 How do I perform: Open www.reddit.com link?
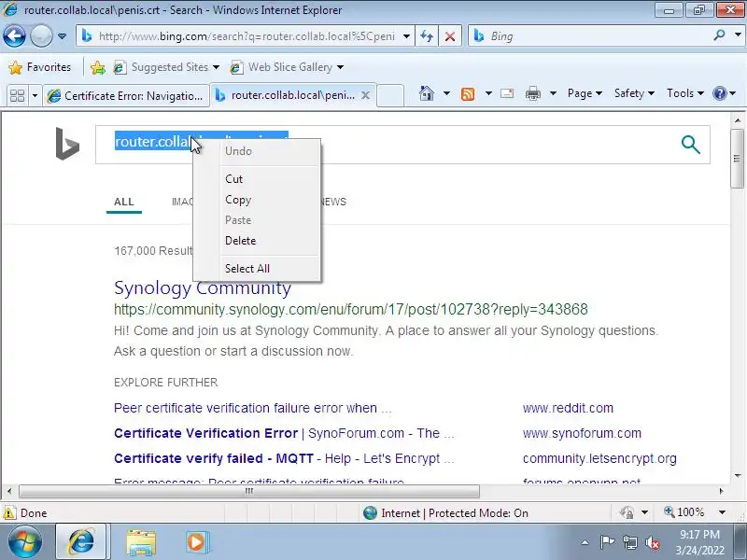(568, 408)
